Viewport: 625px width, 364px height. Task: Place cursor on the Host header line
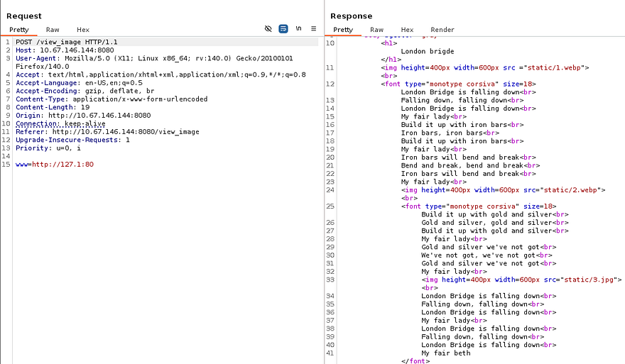tap(65, 50)
